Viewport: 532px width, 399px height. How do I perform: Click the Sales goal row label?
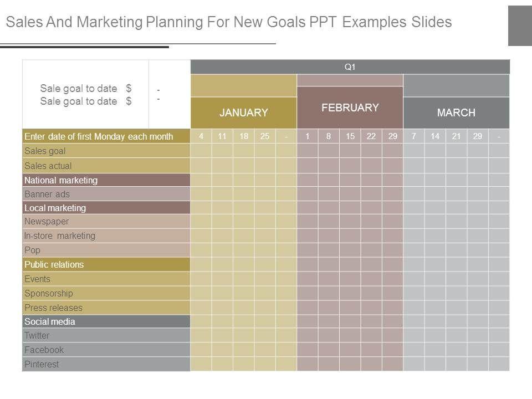click(106, 151)
